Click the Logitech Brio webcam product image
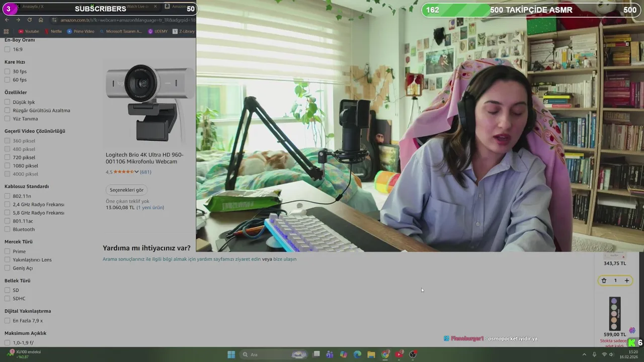 click(x=150, y=103)
